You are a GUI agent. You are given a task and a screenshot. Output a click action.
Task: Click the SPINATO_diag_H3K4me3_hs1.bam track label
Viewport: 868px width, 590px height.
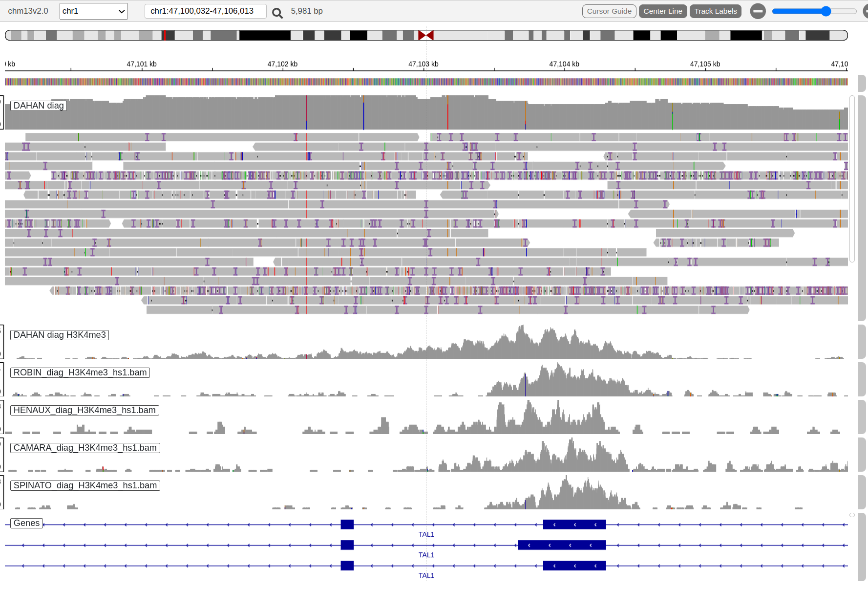85,485
